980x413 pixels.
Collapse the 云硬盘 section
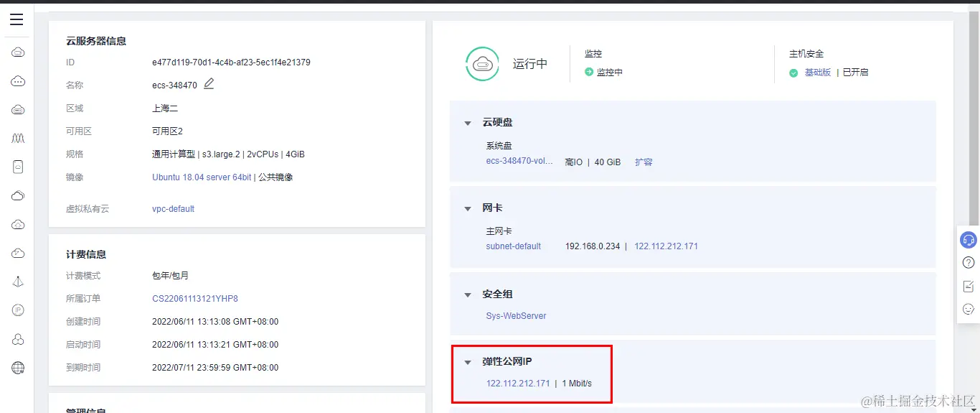click(x=468, y=123)
